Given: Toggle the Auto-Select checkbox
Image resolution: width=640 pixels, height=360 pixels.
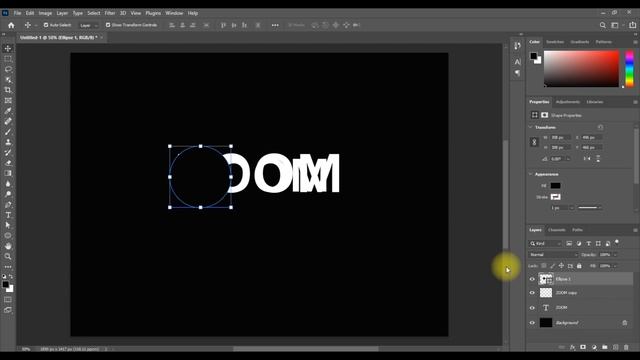Looking at the screenshot, I should click(x=46, y=25).
